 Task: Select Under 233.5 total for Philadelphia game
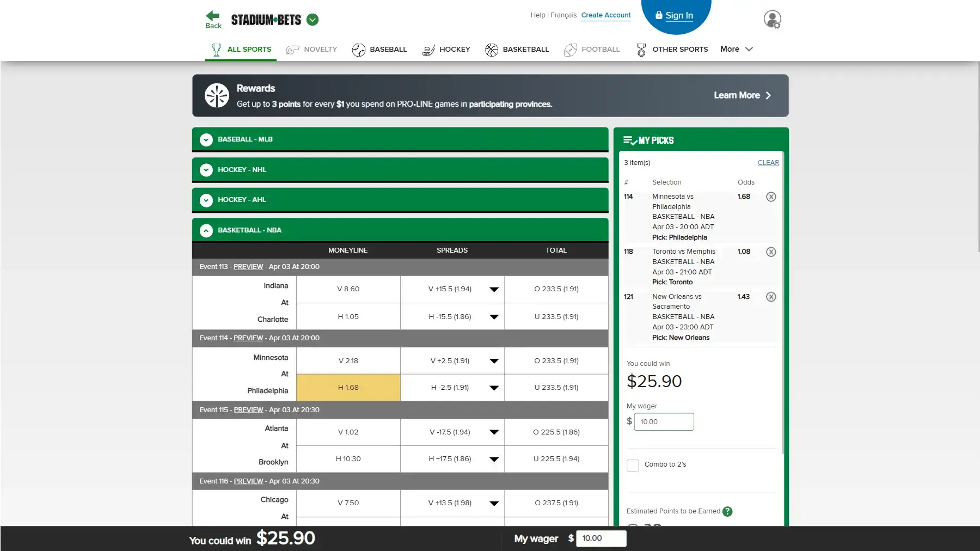click(x=556, y=388)
